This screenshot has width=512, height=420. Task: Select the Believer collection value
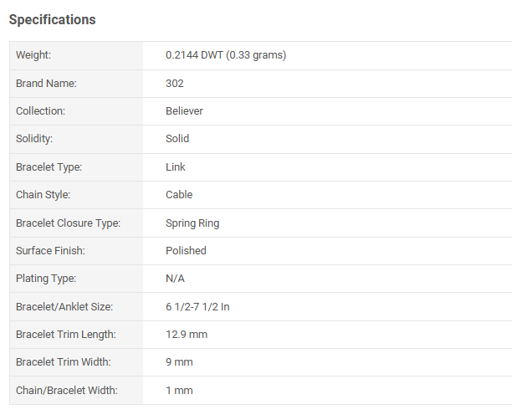tap(184, 110)
